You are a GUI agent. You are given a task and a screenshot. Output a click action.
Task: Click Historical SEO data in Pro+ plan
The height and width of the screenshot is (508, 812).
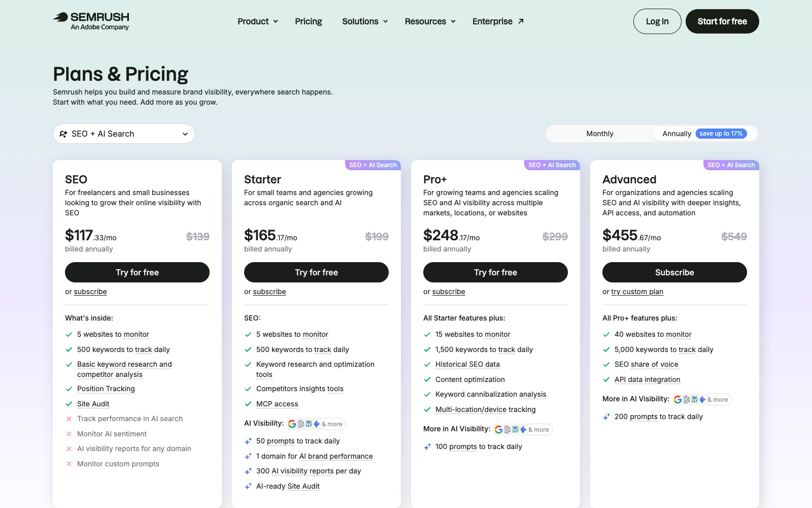tap(467, 364)
